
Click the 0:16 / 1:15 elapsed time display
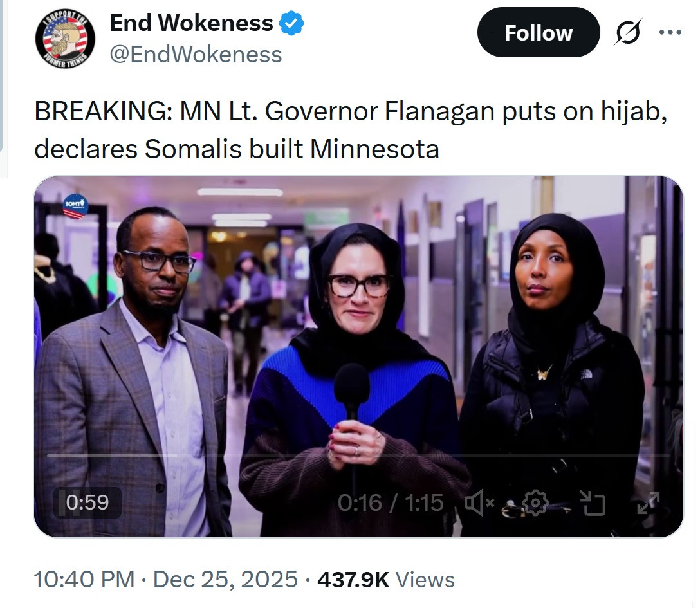point(390,503)
